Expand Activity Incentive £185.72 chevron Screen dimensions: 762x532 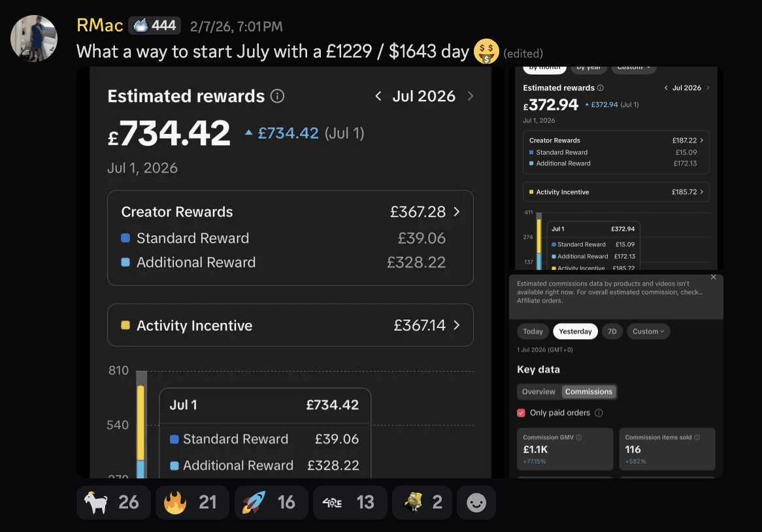(702, 192)
